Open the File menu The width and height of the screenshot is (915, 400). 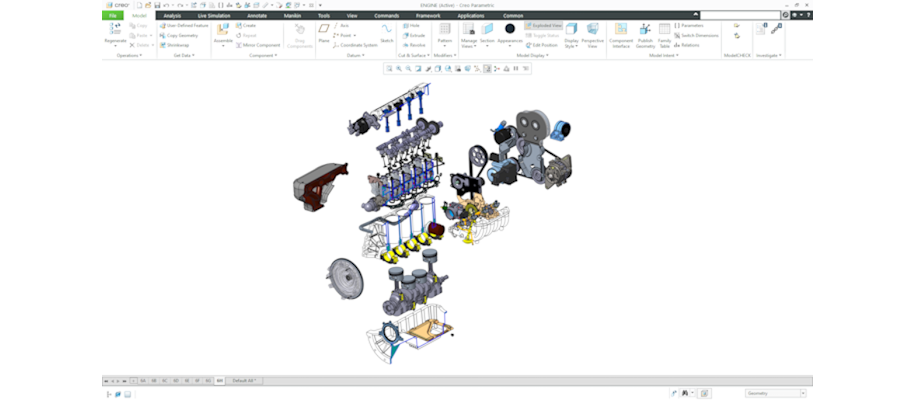point(112,16)
